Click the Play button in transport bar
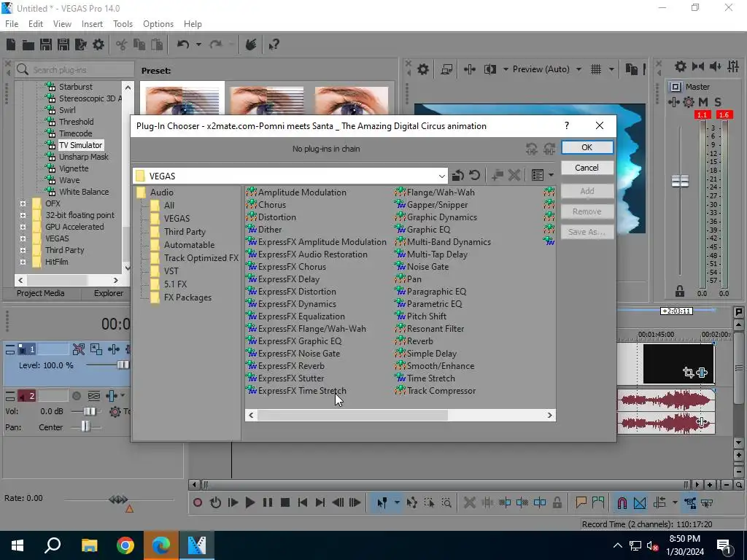747x560 pixels. [249, 502]
